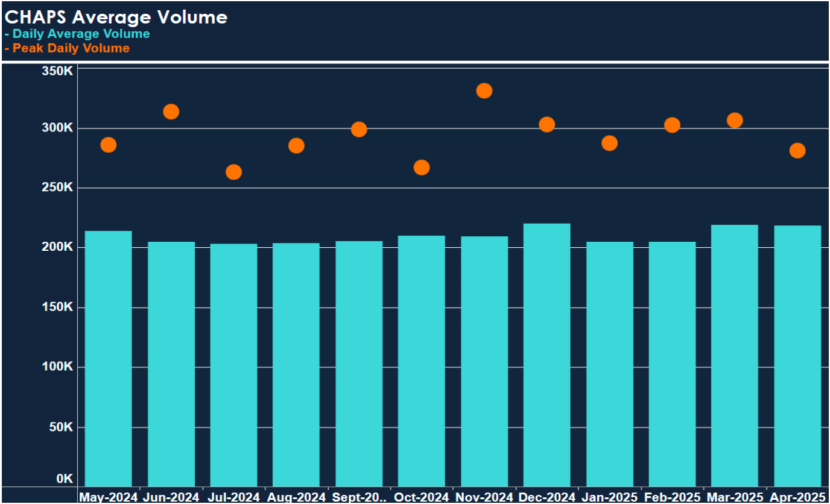This screenshot has height=504, width=830.
Task: Click the Sept-2024 teal volume bar
Action: point(359,364)
